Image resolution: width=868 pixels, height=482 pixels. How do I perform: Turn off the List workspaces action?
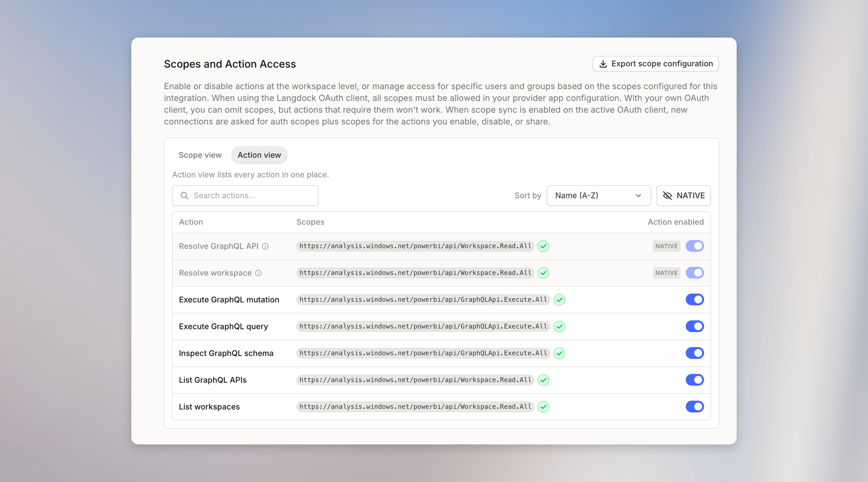tap(694, 406)
